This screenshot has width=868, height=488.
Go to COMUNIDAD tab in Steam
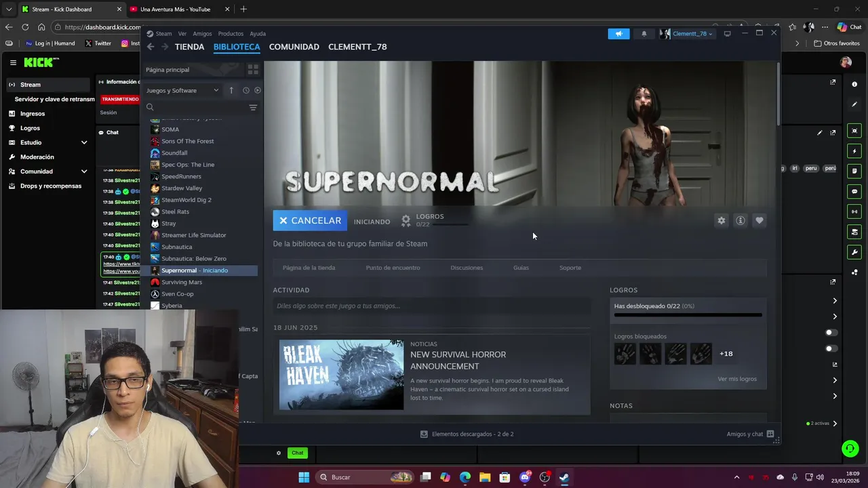[x=294, y=47]
